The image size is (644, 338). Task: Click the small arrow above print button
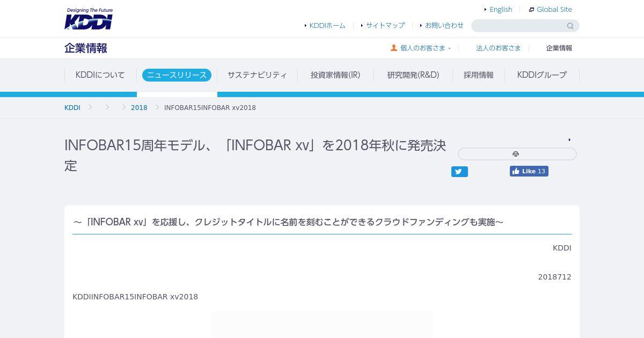pyautogui.click(x=569, y=140)
